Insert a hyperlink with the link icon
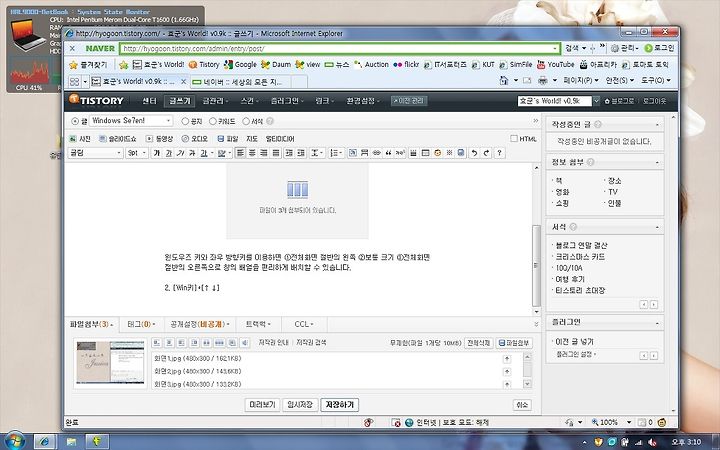This screenshot has width=720, height=450. click(x=377, y=153)
